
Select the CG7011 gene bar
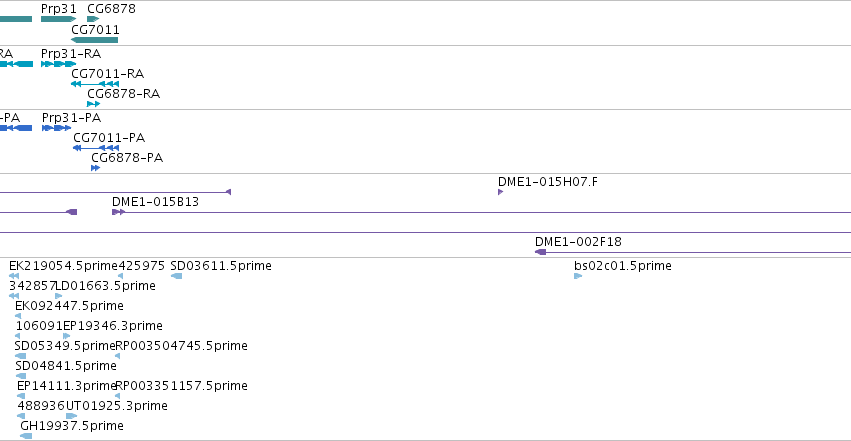coord(94,40)
